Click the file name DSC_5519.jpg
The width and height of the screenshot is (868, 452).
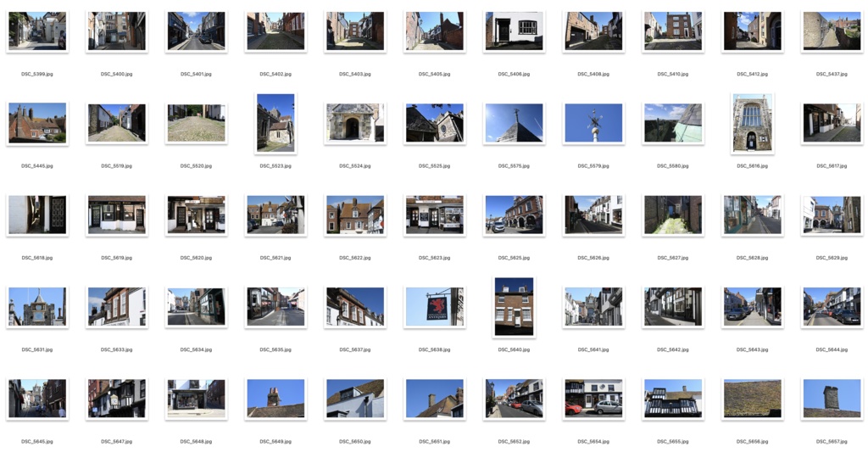tap(117, 165)
